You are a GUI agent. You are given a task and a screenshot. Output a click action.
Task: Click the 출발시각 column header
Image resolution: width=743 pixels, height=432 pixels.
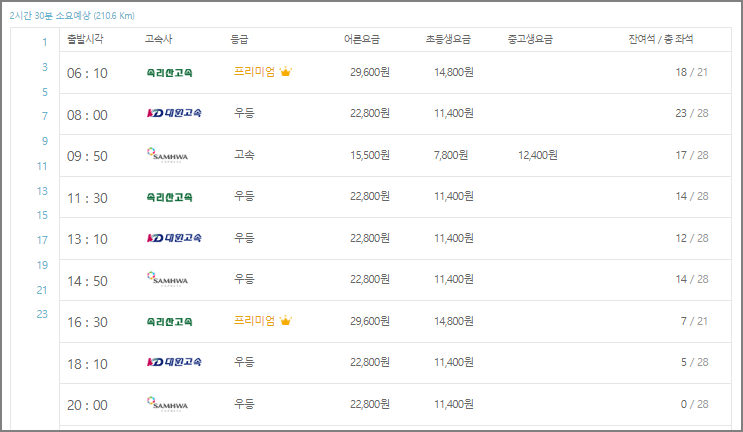[x=85, y=39]
